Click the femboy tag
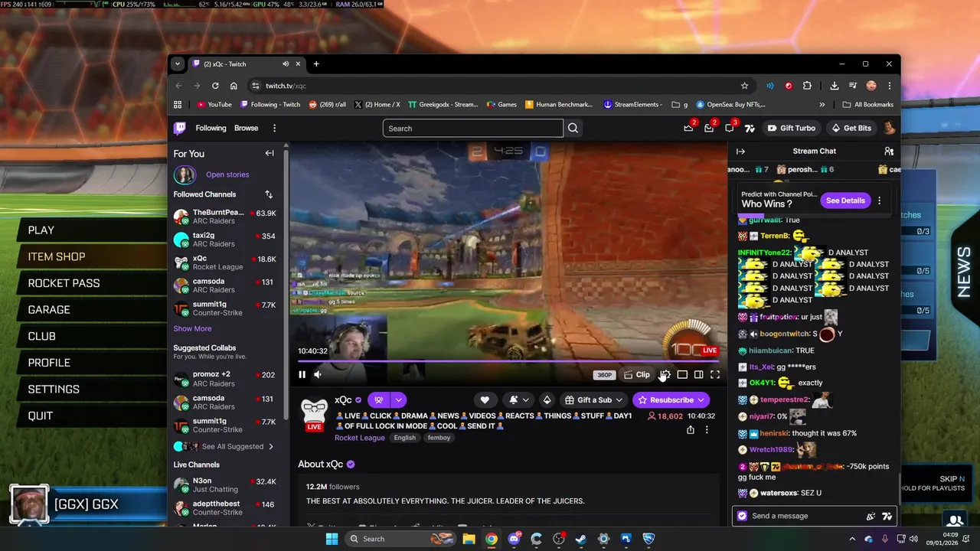Image resolution: width=980 pixels, height=551 pixels. tap(439, 438)
